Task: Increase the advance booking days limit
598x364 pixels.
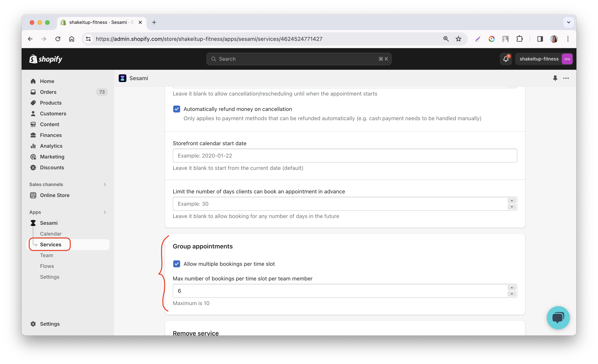Action: coord(512,201)
